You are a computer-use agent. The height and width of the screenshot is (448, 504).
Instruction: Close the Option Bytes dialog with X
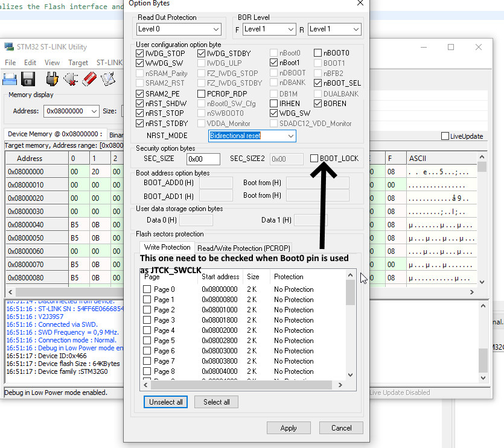[360, 3]
